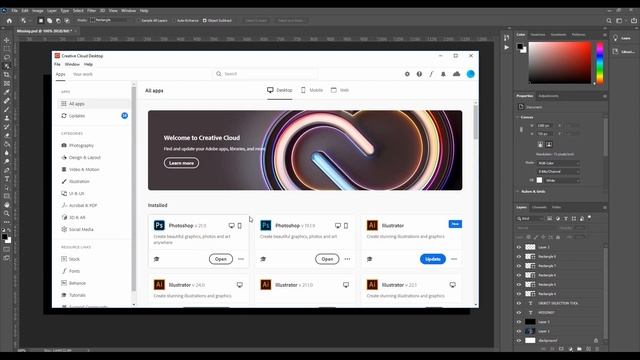Viewport: 640px width, 360px height.
Task: Click the Photoshop Home icon in options bar
Action: point(9,20)
